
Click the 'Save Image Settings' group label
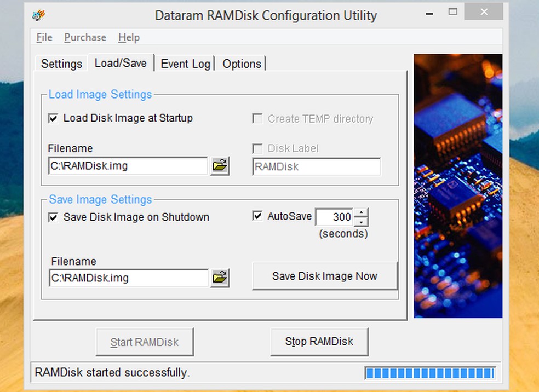100,199
